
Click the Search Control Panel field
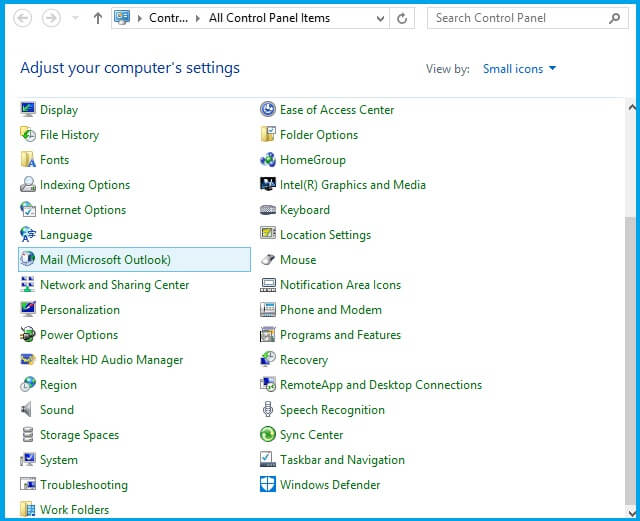coord(527,18)
